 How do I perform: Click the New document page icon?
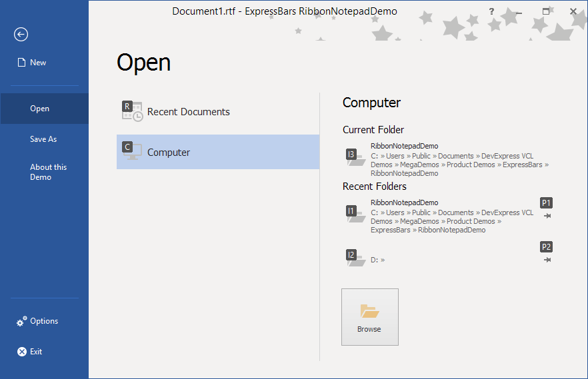(x=21, y=63)
